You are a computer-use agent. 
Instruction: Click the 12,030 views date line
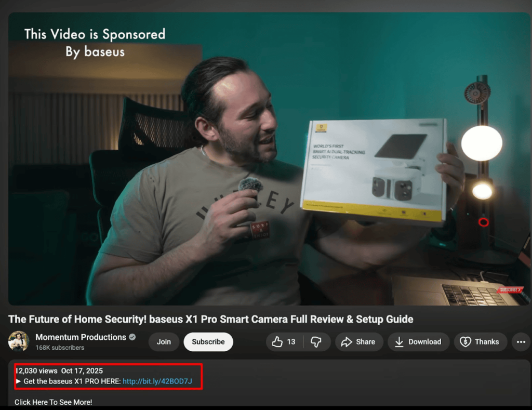[59, 371]
